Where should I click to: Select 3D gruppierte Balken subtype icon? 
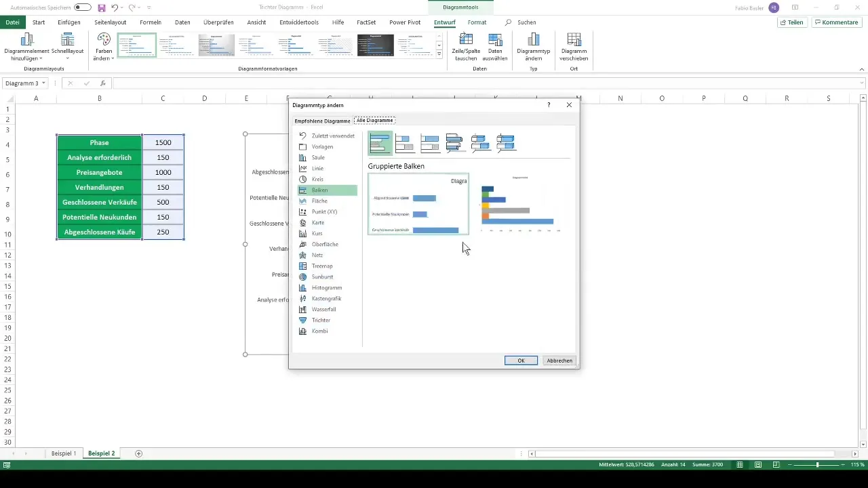tap(454, 143)
